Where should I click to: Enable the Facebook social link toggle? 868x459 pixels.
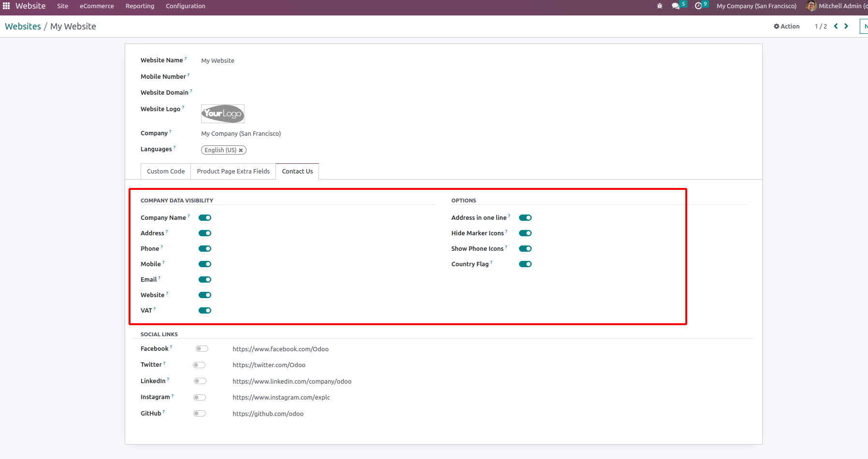click(x=202, y=349)
